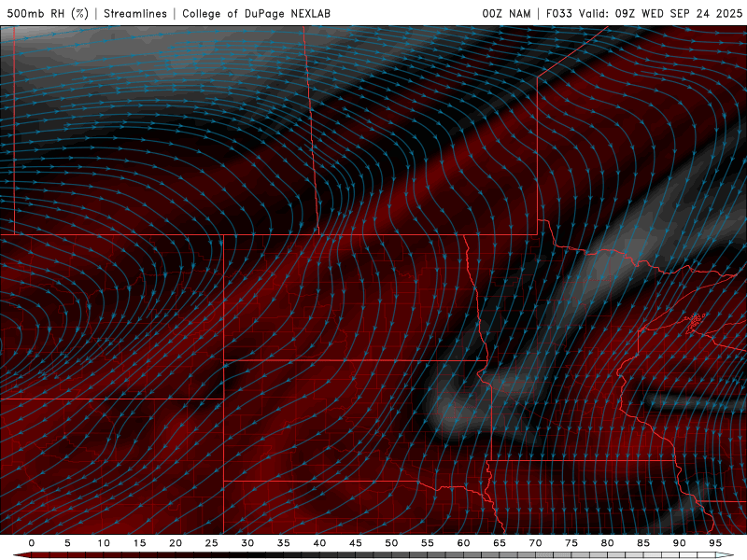Screen dimensions: 747x560
Task: Click the colorbar label 5
Action: [x=67, y=543]
